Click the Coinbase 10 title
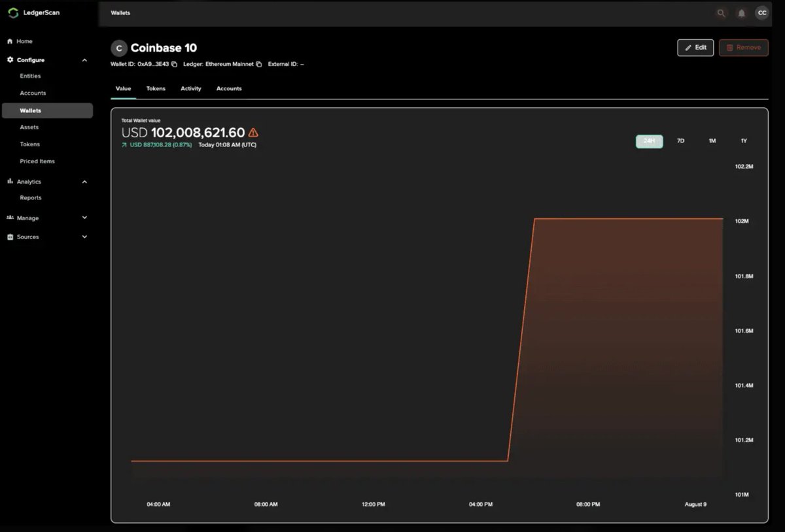 click(164, 48)
